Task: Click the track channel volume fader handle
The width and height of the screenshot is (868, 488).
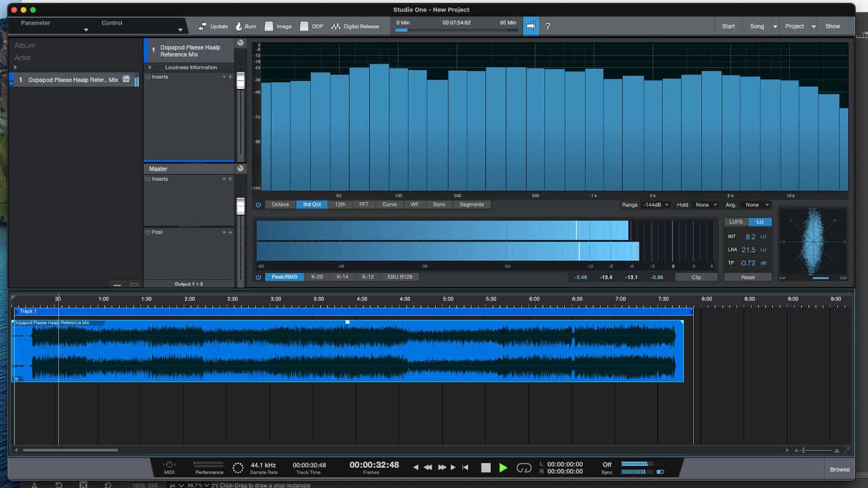Action: coord(241,81)
